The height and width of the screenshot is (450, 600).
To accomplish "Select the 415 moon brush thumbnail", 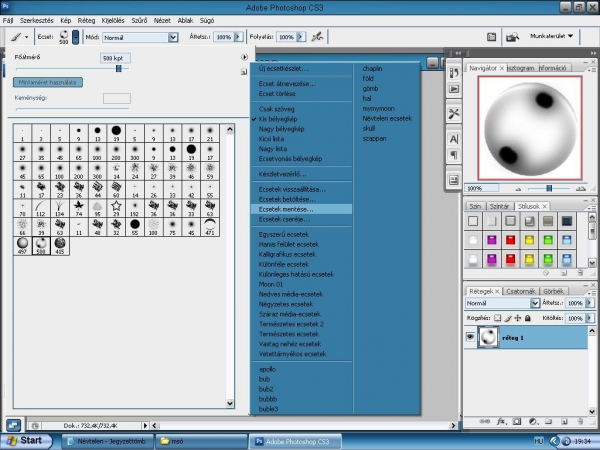I will pos(60,246).
